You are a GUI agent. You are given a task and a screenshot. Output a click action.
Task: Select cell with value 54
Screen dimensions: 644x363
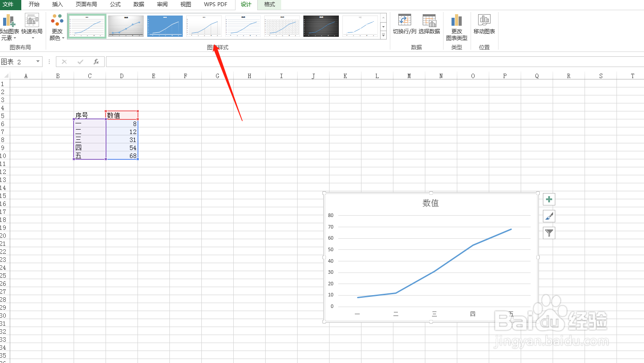[122, 148]
